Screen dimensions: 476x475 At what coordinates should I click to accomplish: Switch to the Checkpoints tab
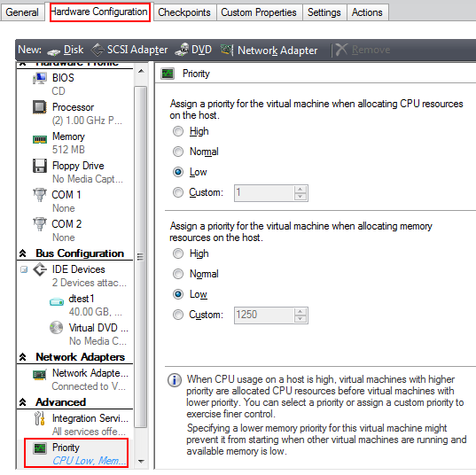coord(184,12)
